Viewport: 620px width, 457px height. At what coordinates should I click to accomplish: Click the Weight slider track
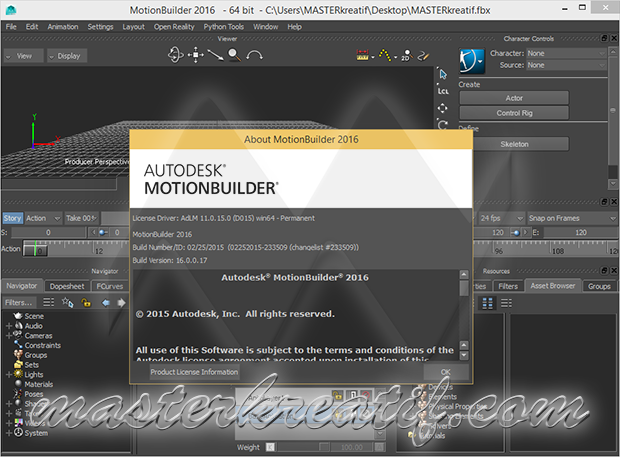[x=304, y=447]
